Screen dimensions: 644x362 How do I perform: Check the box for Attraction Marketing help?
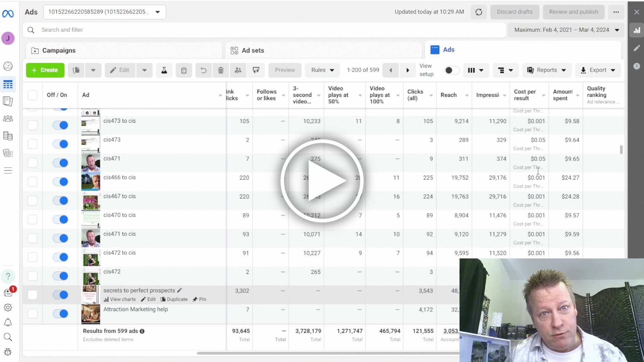pyautogui.click(x=33, y=314)
